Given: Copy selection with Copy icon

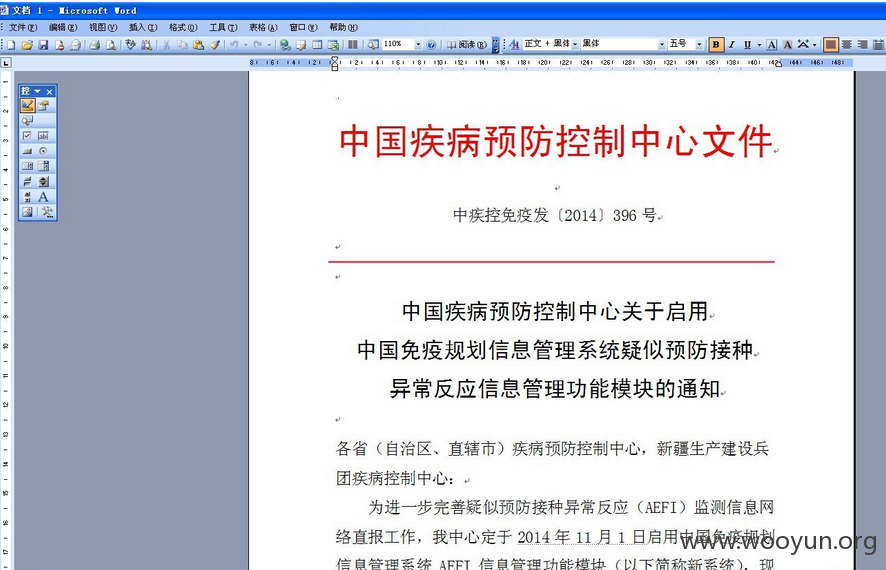Looking at the screenshot, I should tap(183, 45).
